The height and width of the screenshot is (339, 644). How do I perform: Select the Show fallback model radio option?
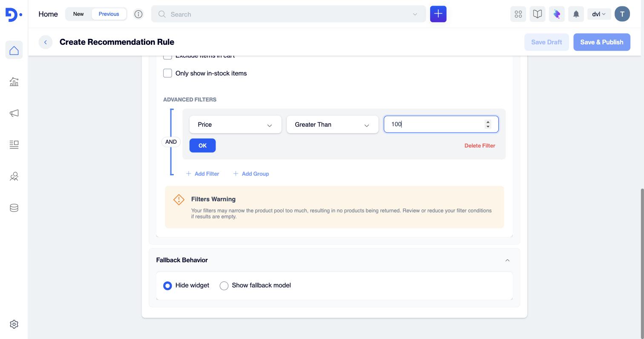224,286
